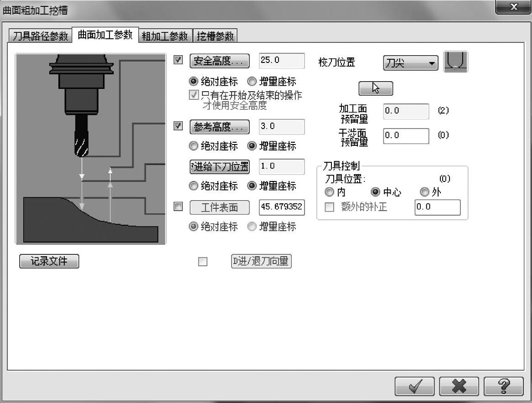Click the 工件表面 value field 45.679352
This screenshot has width=532, height=403.
coord(282,207)
